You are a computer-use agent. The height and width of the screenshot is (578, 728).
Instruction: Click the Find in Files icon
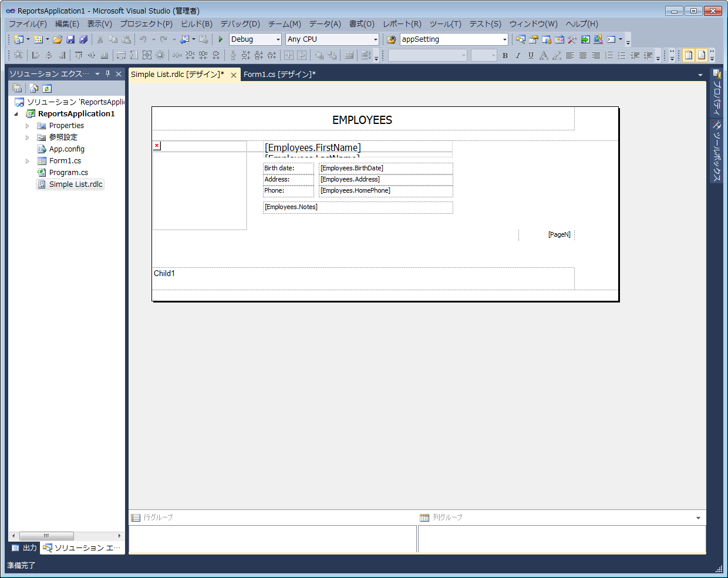(391, 39)
